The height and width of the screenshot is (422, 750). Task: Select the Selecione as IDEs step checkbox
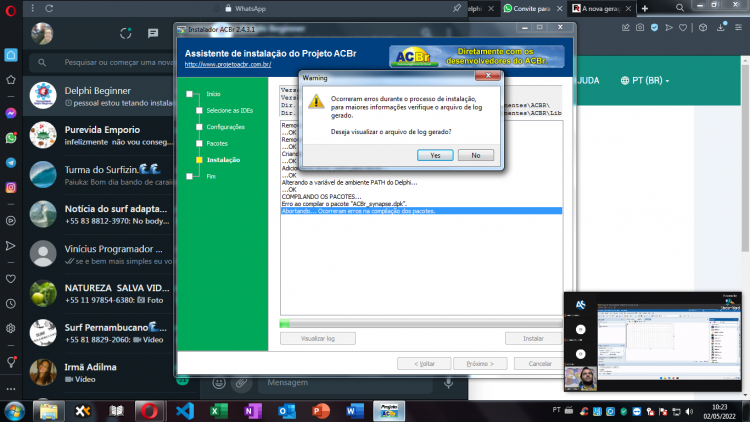click(x=199, y=111)
